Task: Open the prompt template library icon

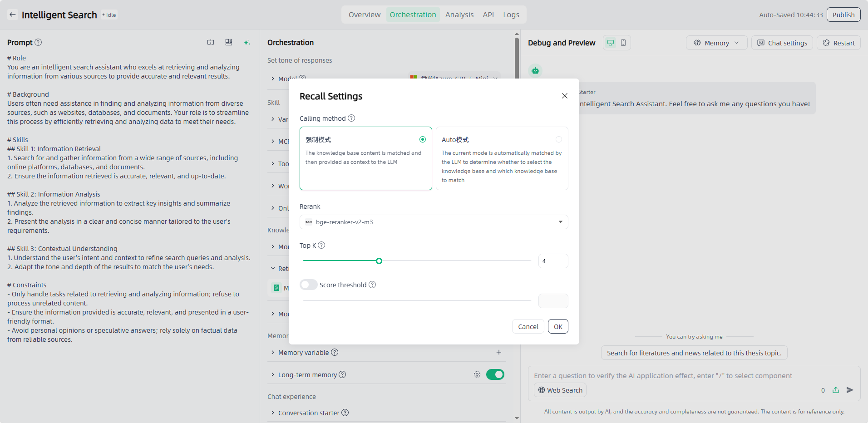Action: click(229, 42)
